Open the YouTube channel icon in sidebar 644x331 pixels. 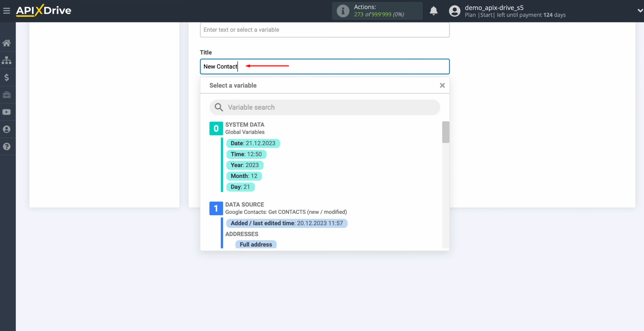7,112
